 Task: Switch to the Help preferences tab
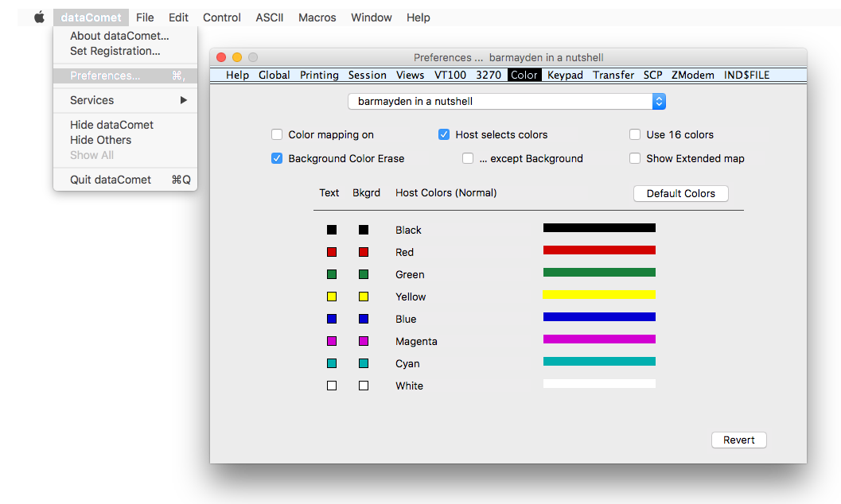point(237,75)
